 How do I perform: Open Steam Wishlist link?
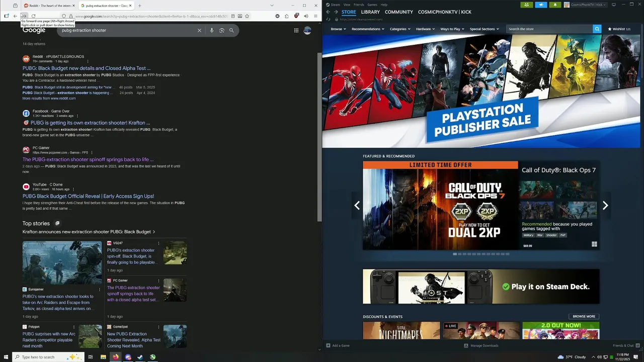pyautogui.click(x=619, y=29)
